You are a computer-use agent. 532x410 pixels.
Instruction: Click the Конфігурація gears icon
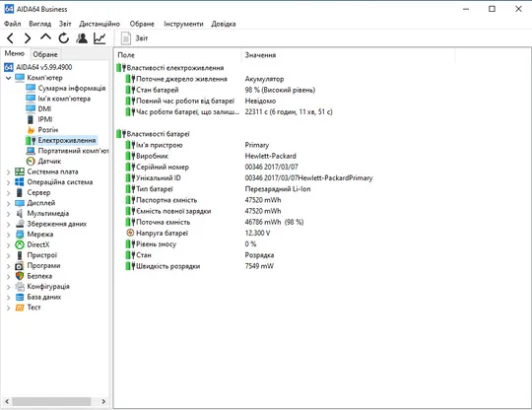pos(20,287)
